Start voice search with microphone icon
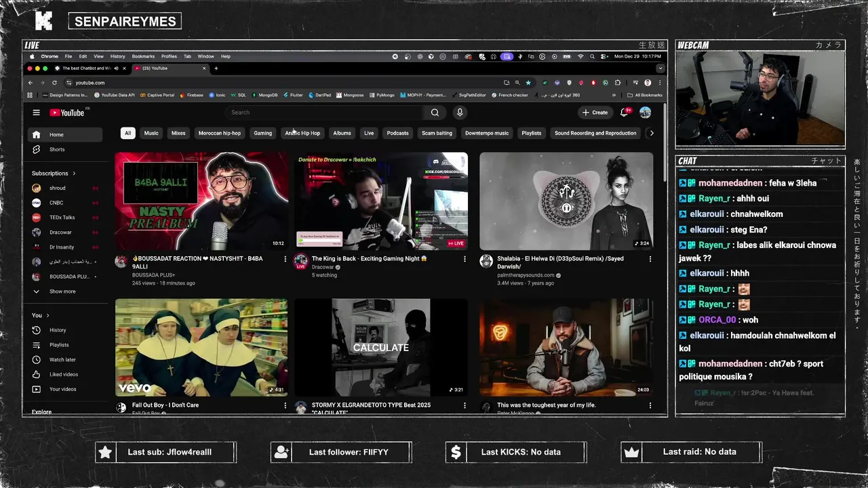 pyautogui.click(x=460, y=113)
